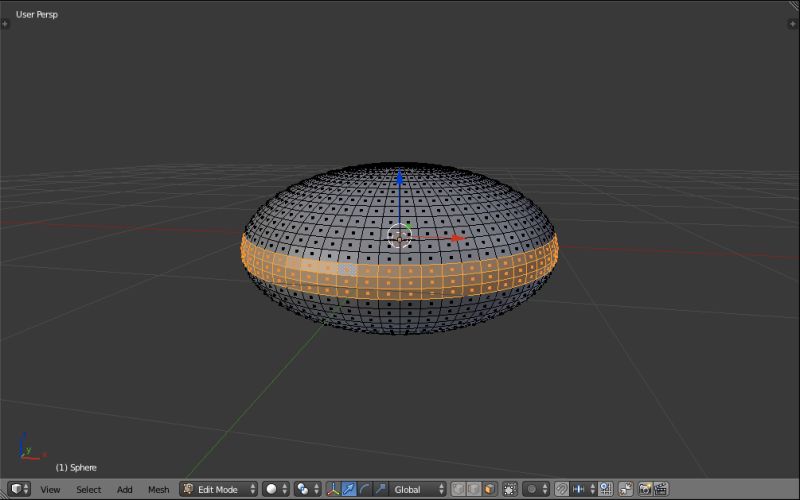Select the rotate manipulator arc icon
This screenshot has width=800, height=500.
[x=364, y=489]
